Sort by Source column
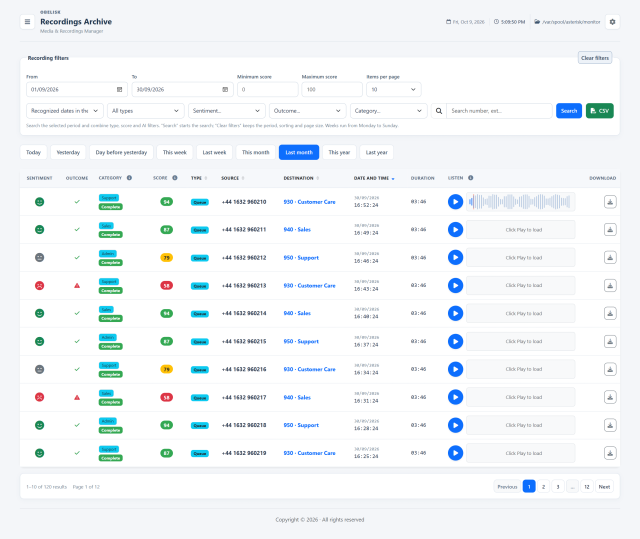This screenshot has height=539, width=640. [233, 178]
